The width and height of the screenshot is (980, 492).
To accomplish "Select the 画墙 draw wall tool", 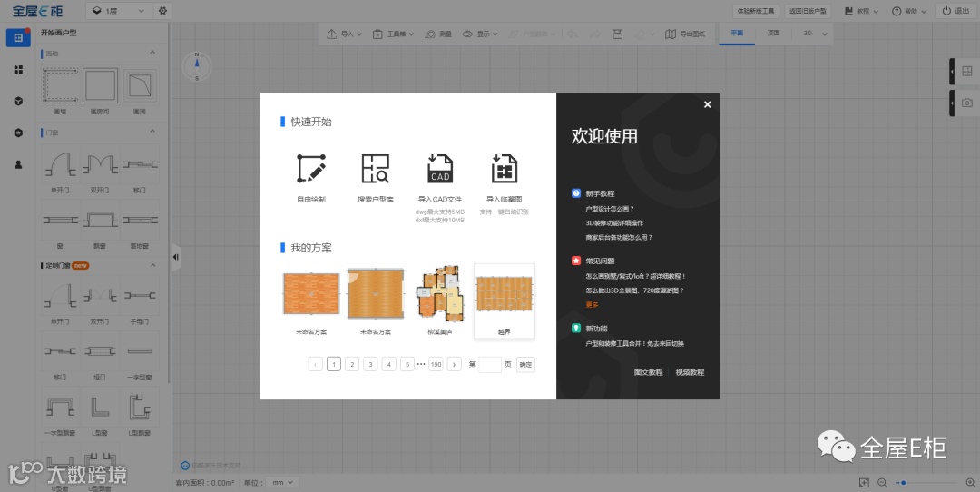I will pos(61,91).
